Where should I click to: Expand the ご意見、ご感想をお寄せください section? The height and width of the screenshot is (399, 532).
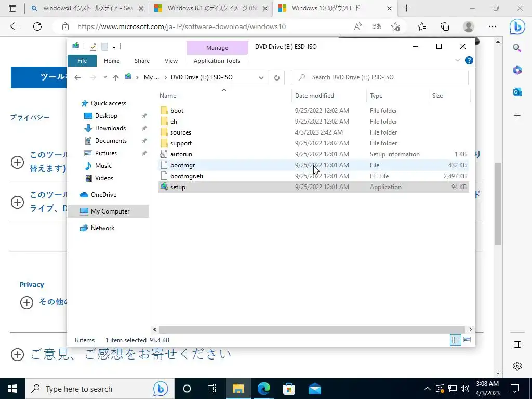pos(17,354)
